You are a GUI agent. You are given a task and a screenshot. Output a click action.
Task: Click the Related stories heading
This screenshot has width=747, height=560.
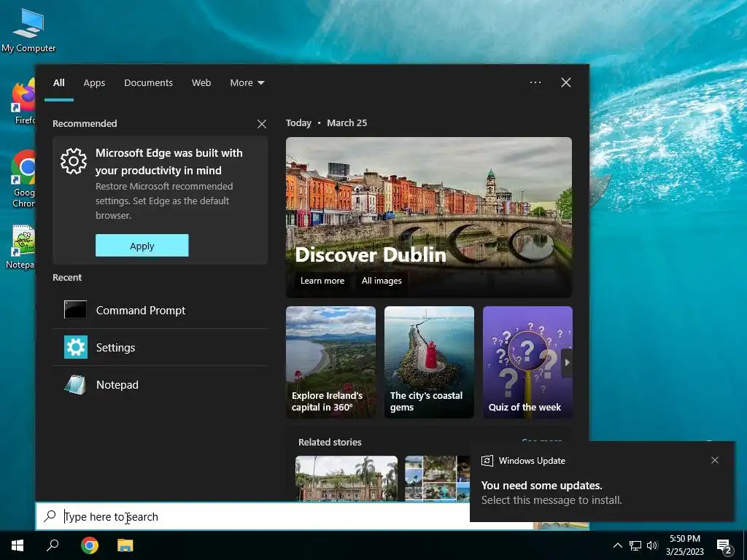pos(330,442)
